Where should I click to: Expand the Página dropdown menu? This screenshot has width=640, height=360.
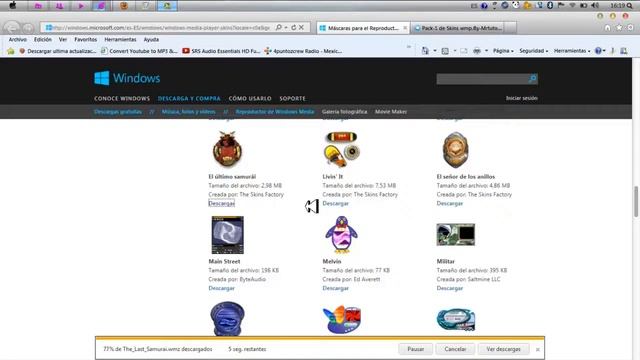tap(503, 51)
